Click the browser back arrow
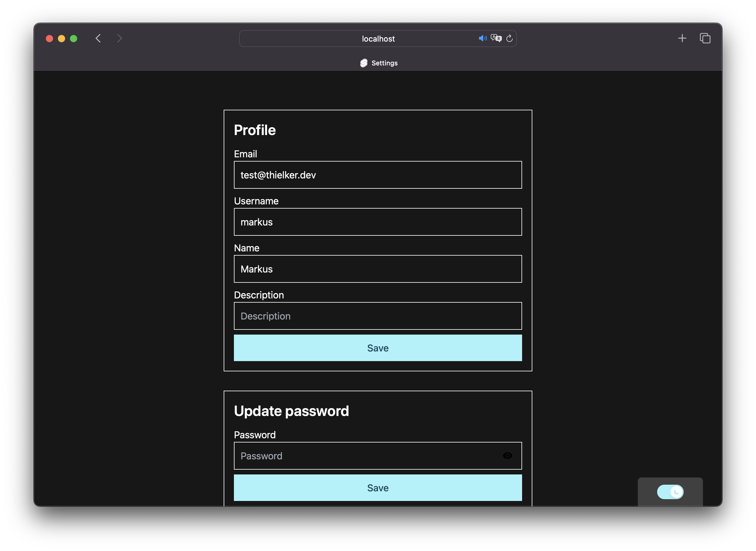Image resolution: width=756 pixels, height=551 pixels. (x=98, y=38)
